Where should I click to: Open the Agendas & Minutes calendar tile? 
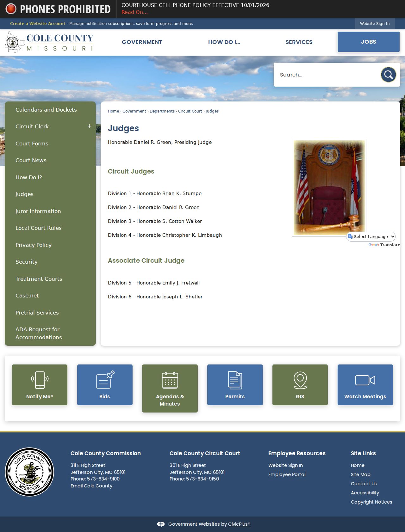(x=170, y=388)
